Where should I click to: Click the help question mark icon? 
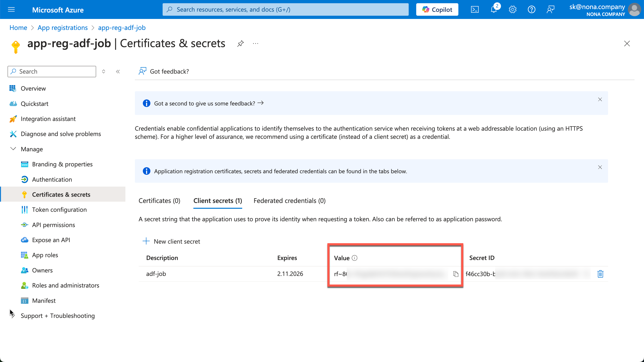click(x=531, y=9)
